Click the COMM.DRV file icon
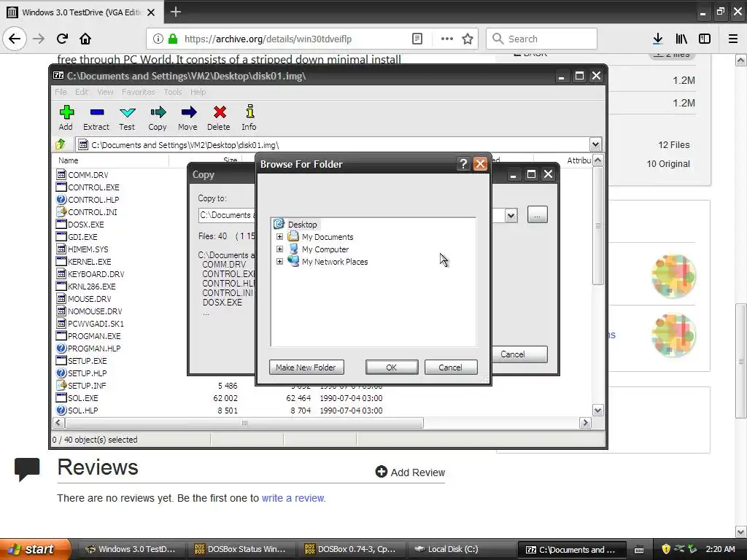The height and width of the screenshot is (560, 747). tap(61, 175)
